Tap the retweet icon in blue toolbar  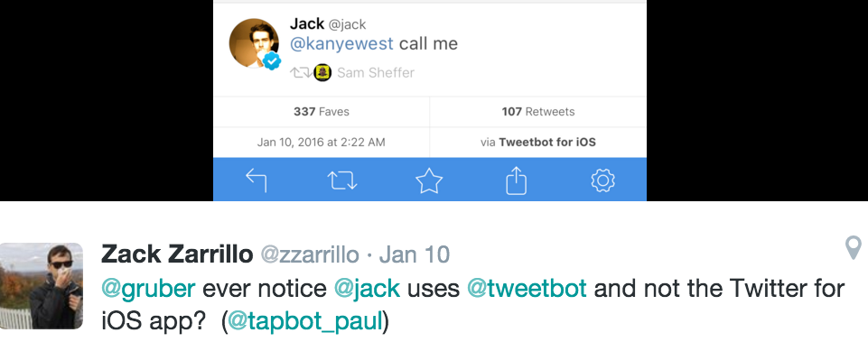click(342, 180)
